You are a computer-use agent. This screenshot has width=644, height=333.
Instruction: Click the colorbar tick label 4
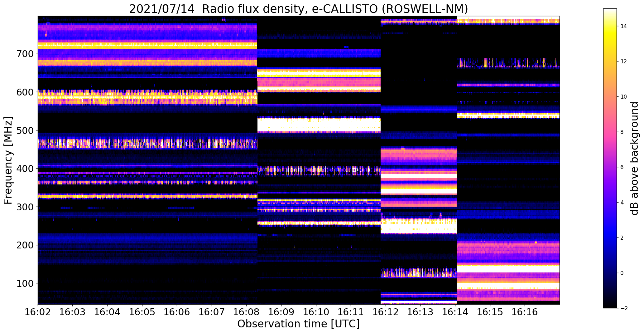pyautogui.click(x=622, y=203)
